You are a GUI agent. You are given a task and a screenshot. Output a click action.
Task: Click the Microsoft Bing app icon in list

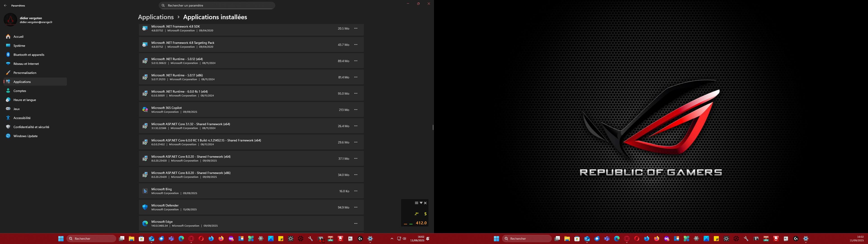(145, 191)
